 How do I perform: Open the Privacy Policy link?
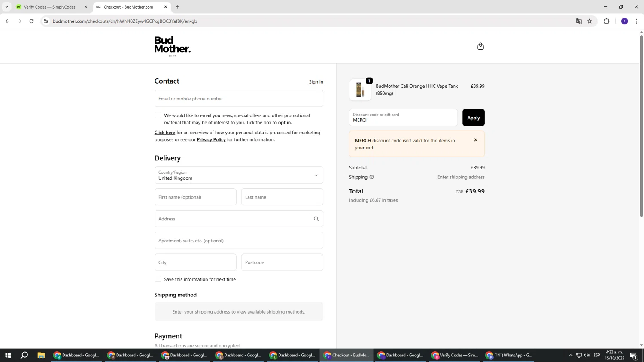coord(211,139)
